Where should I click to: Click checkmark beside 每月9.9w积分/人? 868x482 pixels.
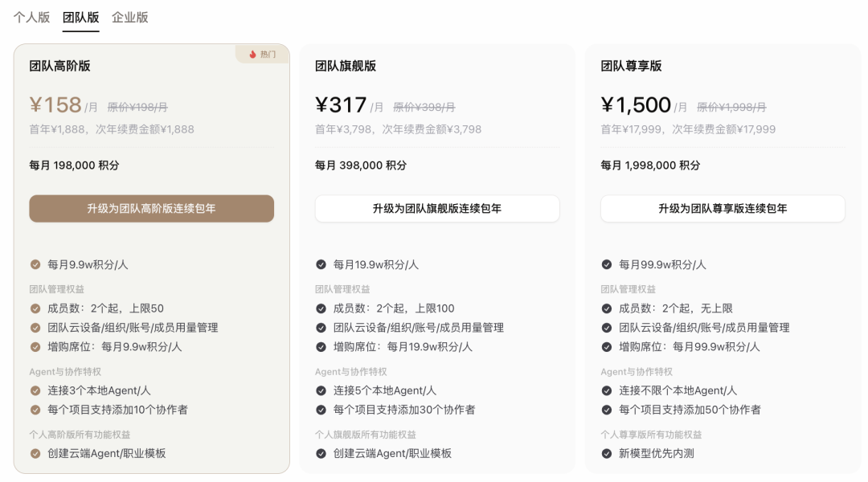click(x=35, y=264)
